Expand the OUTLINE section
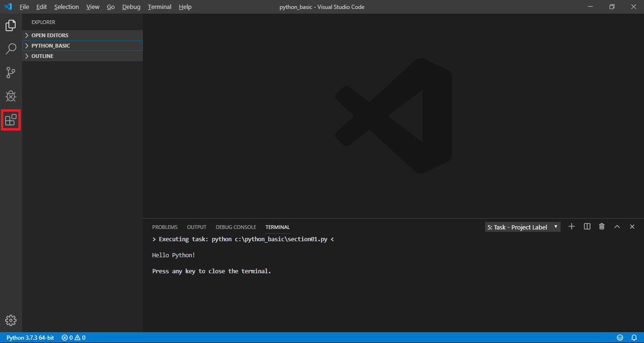644x343 pixels. click(x=83, y=56)
